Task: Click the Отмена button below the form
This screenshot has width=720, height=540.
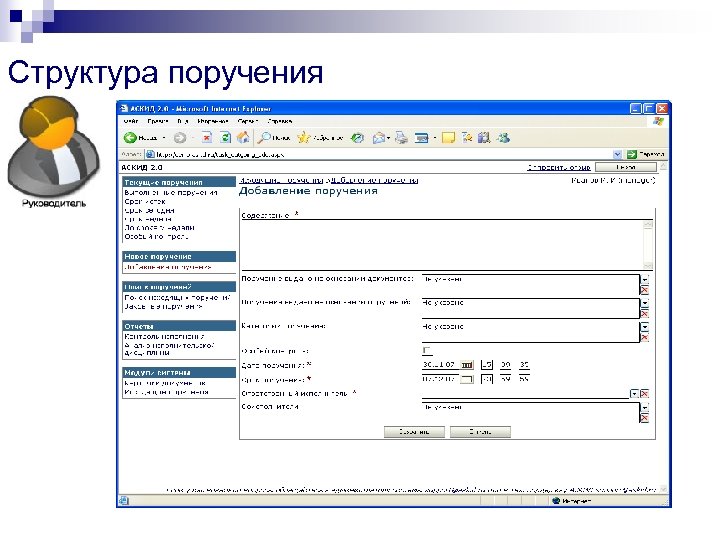Action: point(480,432)
